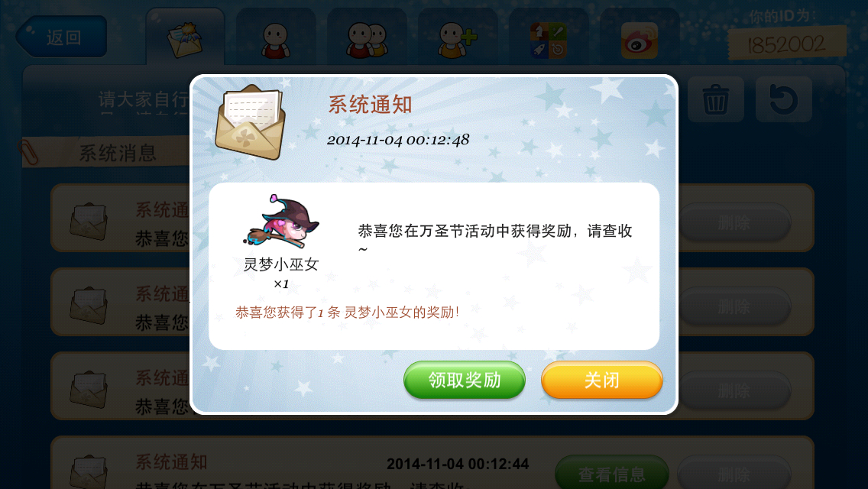Open the two-friends group tab

pos(367,39)
